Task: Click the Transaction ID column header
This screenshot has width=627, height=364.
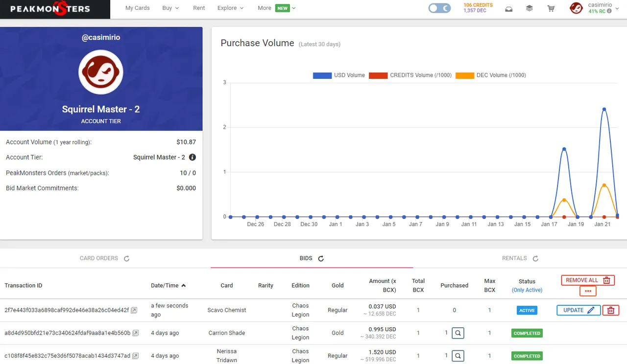Action: coord(24,285)
